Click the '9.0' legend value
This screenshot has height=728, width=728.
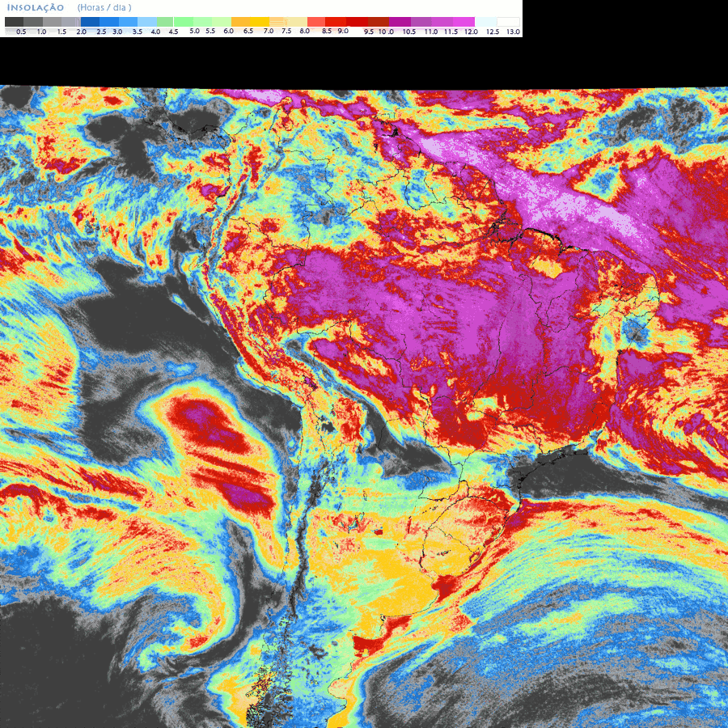(343, 31)
